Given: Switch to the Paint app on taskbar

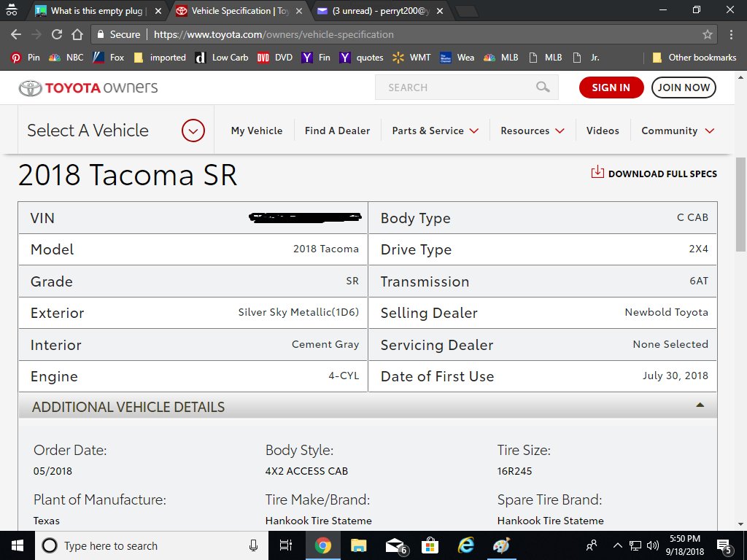Looking at the screenshot, I should 500,545.
